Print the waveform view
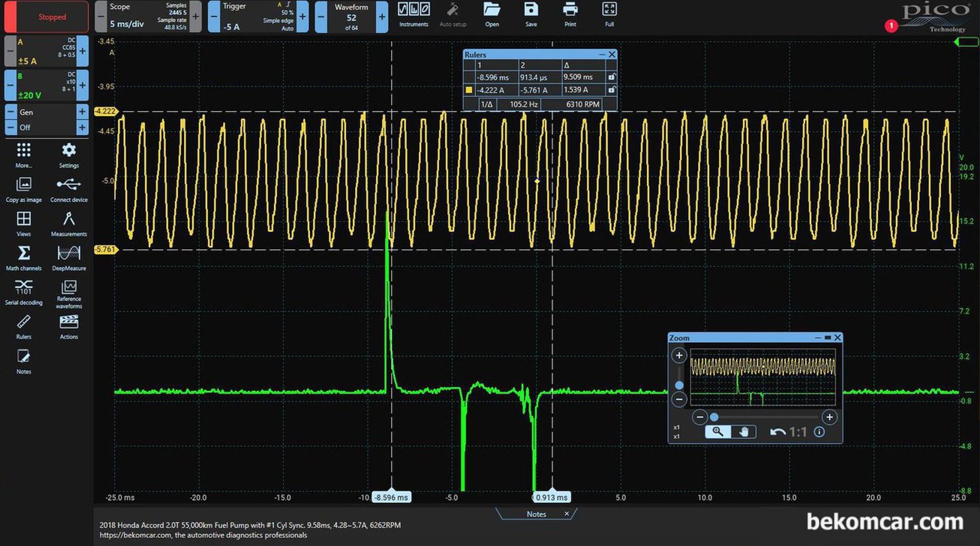The width and height of the screenshot is (980, 546). click(x=570, y=15)
